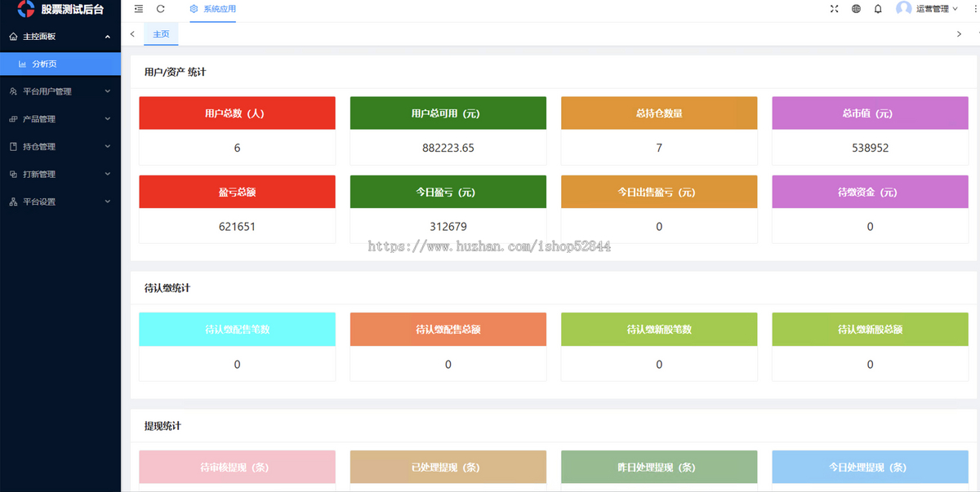Click the 昨日处理提现 card header
This screenshot has width=980, height=492.
click(x=659, y=468)
